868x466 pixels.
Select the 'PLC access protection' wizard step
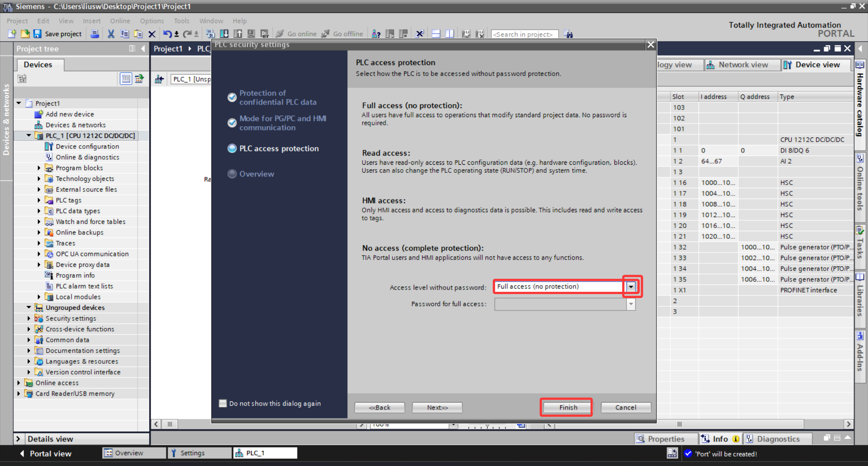(274, 148)
